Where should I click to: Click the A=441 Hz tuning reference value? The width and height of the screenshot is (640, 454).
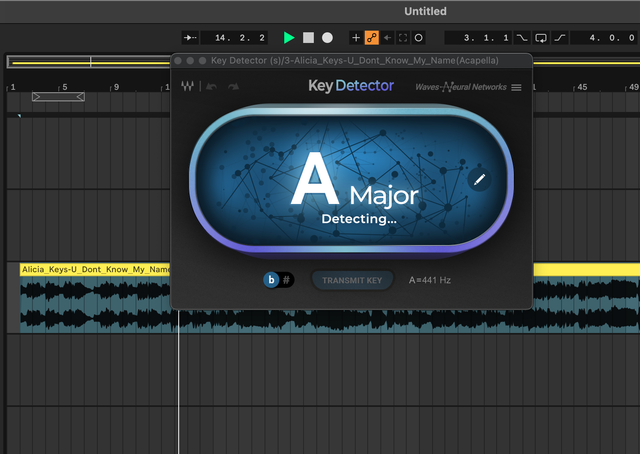pos(430,280)
